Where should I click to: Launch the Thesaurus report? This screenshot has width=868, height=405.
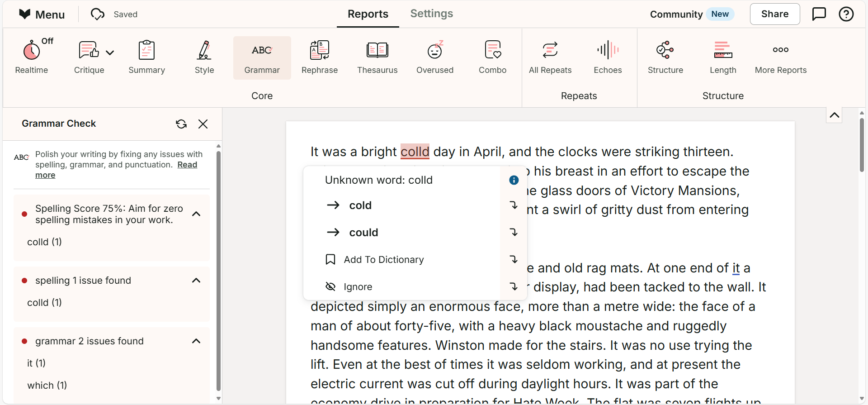pos(377,57)
